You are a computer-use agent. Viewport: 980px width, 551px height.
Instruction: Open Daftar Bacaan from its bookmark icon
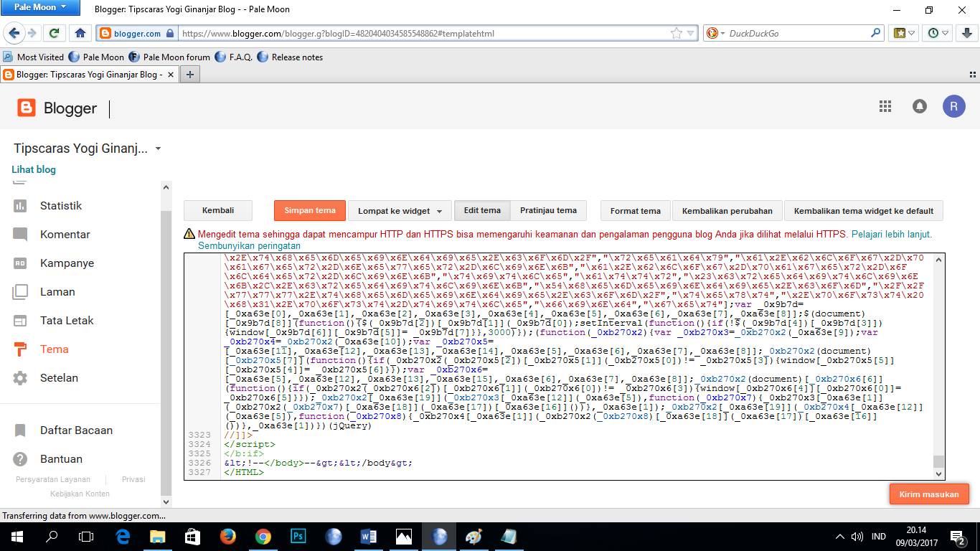pyautogui.click(x=20, y=430)
